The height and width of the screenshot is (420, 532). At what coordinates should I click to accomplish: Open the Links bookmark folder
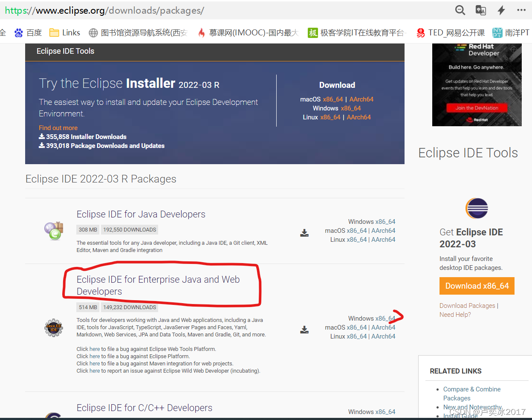click(65, 33)
